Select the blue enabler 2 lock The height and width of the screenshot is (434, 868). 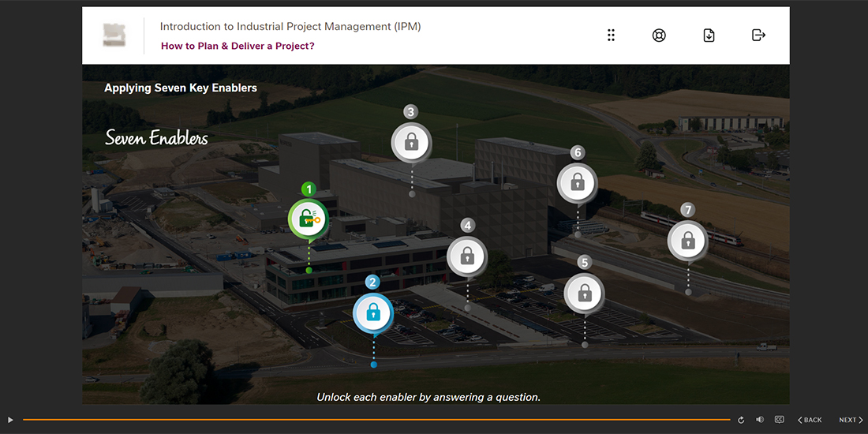(x=373, y=313)
